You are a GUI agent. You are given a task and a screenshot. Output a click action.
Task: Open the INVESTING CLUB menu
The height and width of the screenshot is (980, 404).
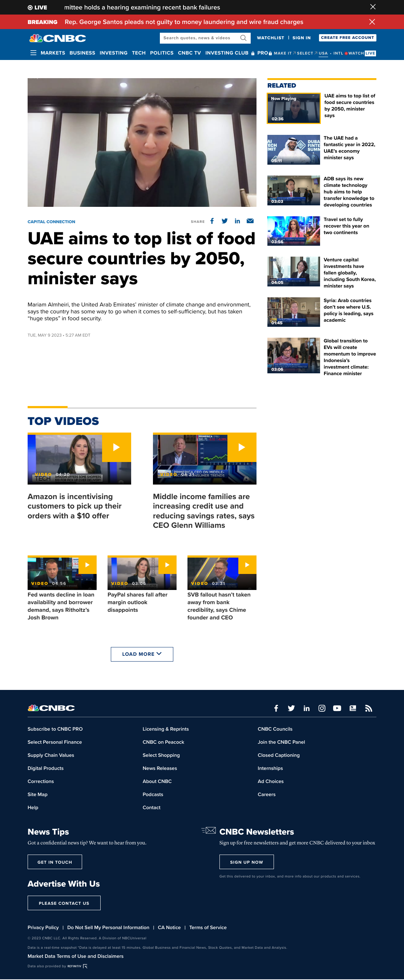click(230, 53)
